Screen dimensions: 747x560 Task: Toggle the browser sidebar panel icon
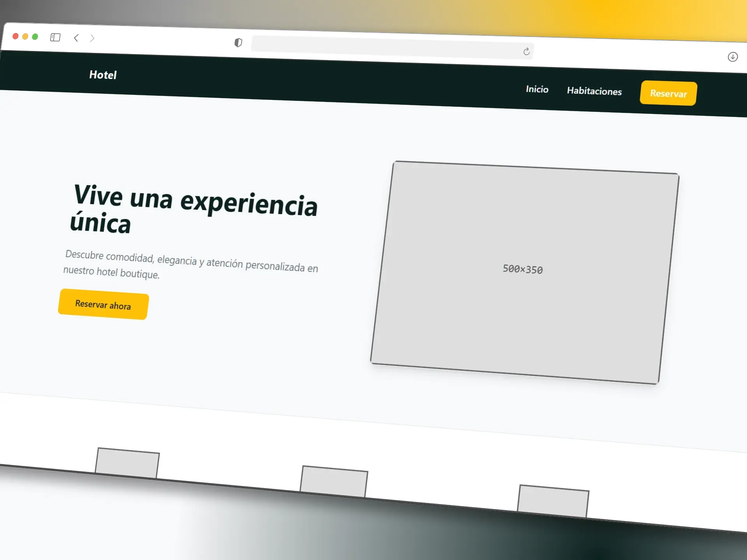point(56,37)
